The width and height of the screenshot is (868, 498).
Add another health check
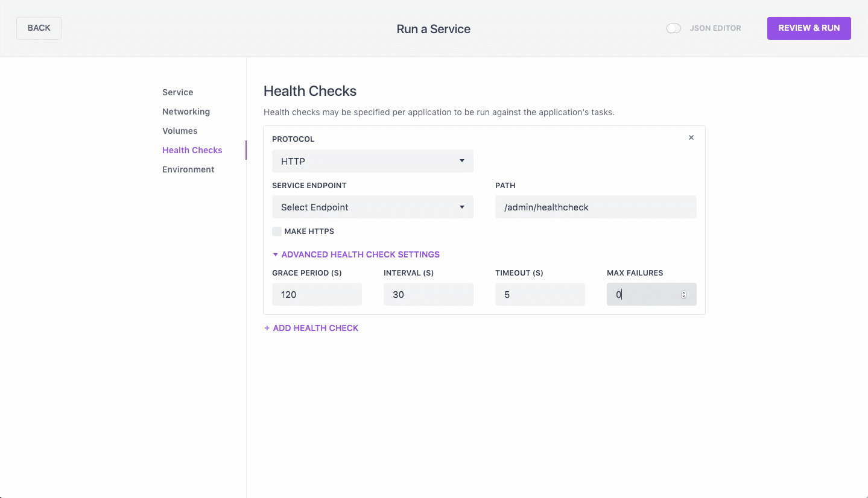[x=311, y=328]
